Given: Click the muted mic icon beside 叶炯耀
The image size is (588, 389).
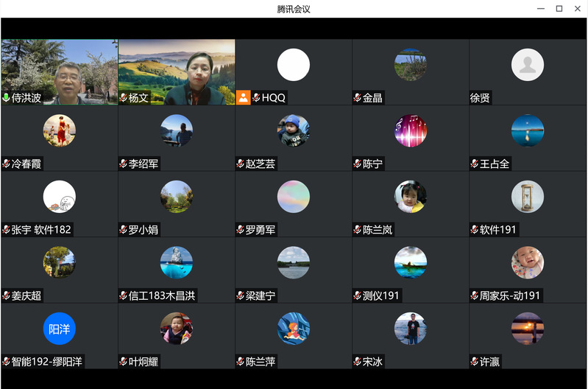Looking at the screenshot, I should pyautogui.click(x=124, y=362).
